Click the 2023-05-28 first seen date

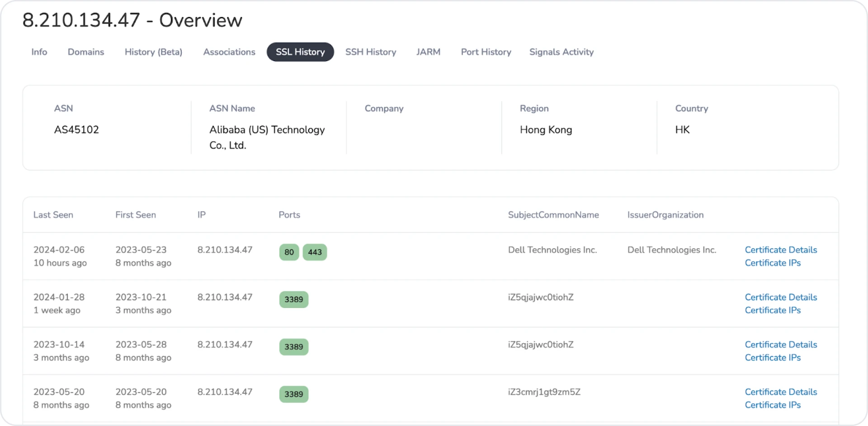(x=141, y=345)
